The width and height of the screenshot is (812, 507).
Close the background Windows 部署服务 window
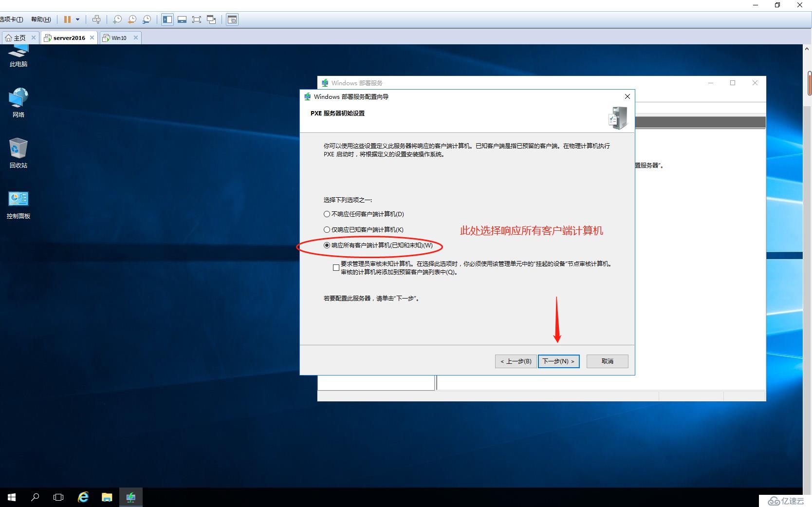(x=755, y=83)
